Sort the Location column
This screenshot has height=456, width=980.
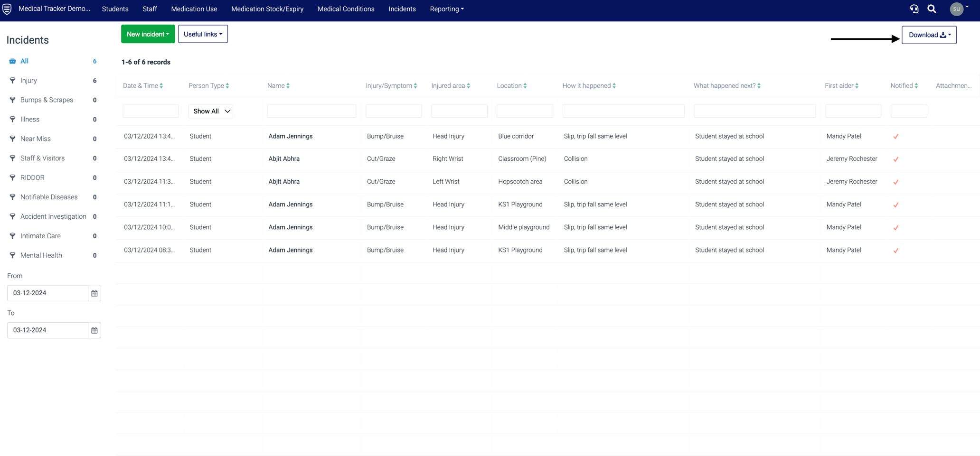tap(525, 86)
